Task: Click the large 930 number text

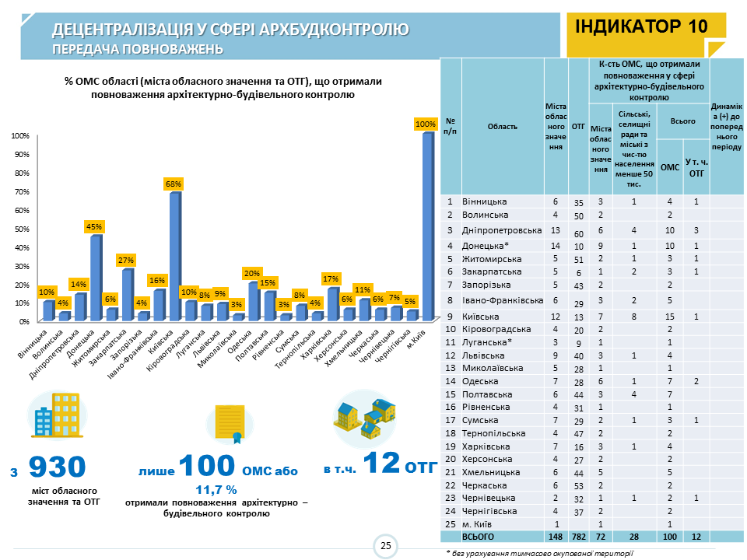Action: pos(56,467)
